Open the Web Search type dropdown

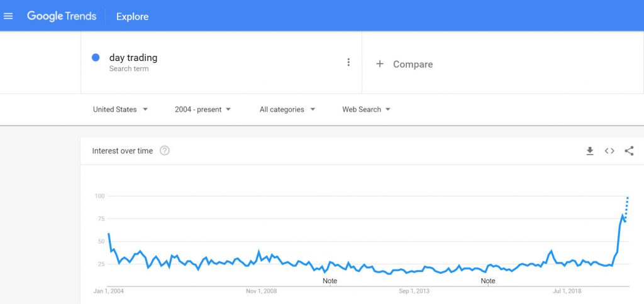pos(366,109)
